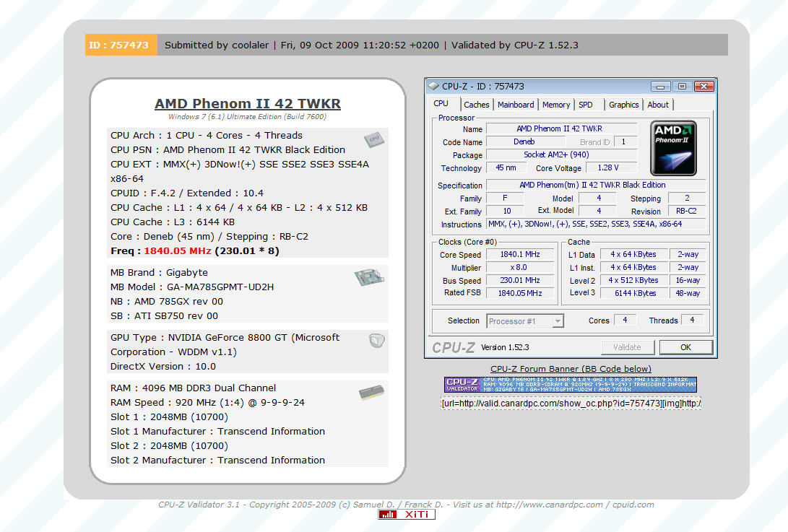Click the CPU-Z Validator forum banner image

571,385
